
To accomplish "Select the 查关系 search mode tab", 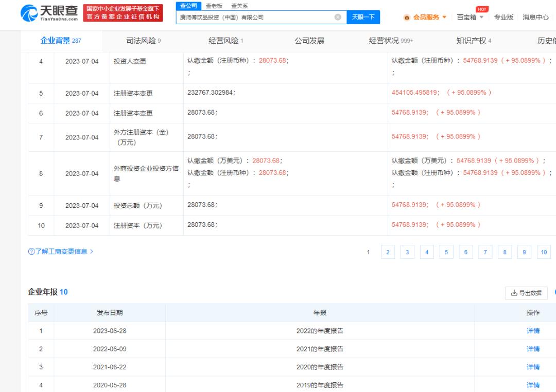I will (x=239, y=6).
